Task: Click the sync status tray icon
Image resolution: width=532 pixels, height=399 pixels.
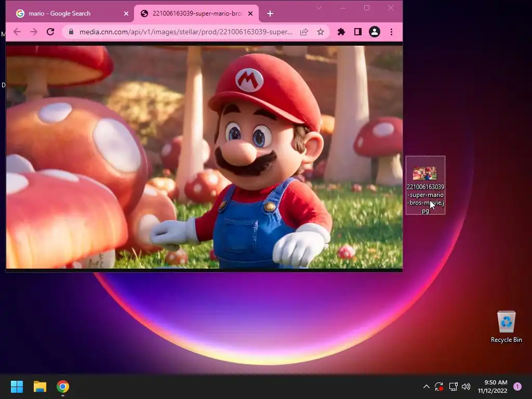Action: 439,387
